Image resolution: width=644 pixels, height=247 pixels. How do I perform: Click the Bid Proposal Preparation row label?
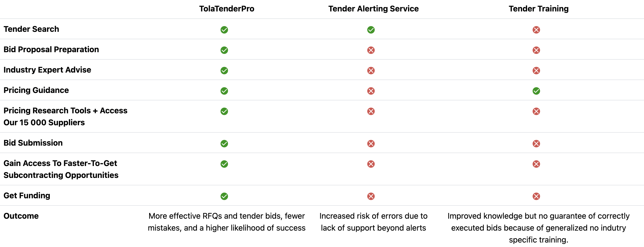point(51,49)
